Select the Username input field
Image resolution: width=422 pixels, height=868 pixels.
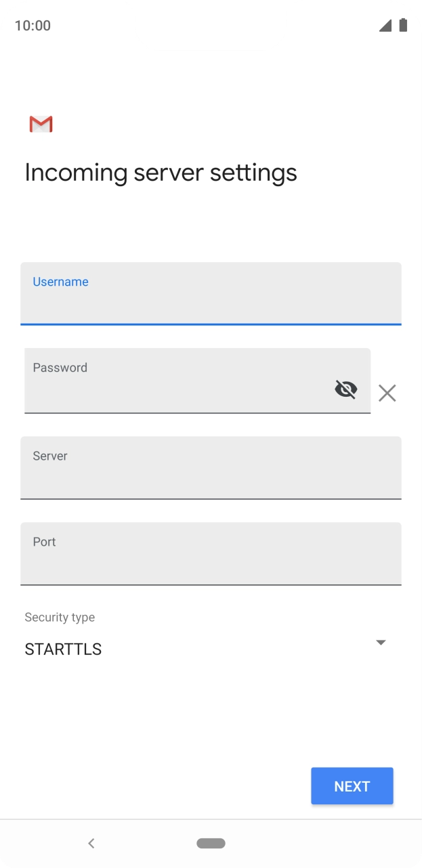pos(211,295)
